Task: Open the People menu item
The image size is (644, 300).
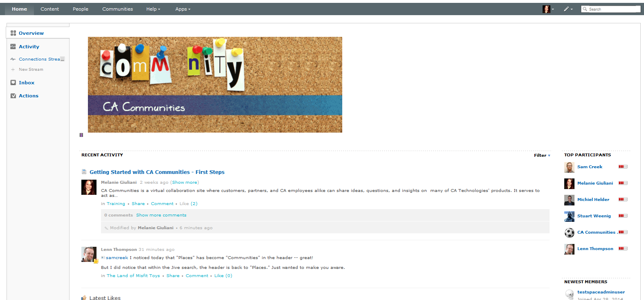Action: pos(81,9)
